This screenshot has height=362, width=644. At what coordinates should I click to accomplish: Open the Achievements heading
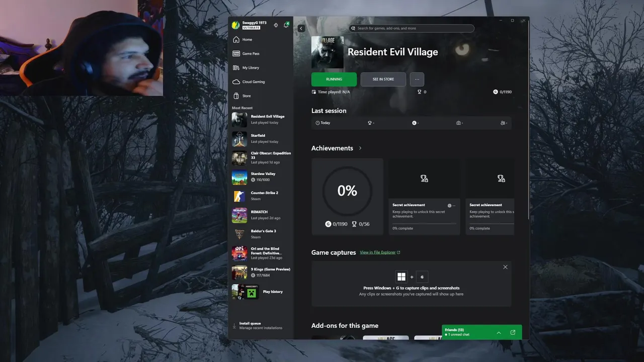click(x=332, y=148)
